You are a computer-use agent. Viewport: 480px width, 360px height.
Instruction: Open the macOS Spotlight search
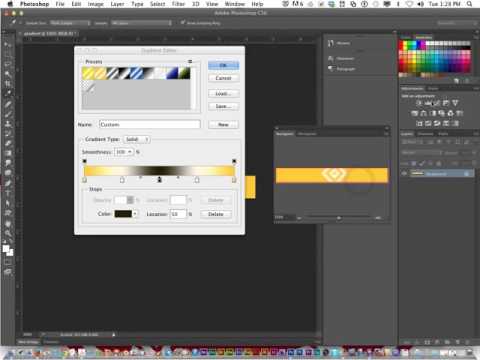pos(469,4)
